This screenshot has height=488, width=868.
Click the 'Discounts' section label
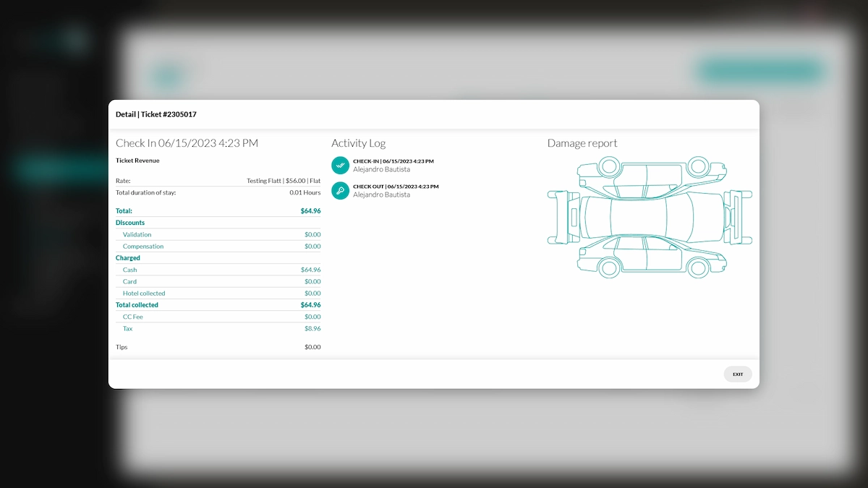click(x=130, y=223)
